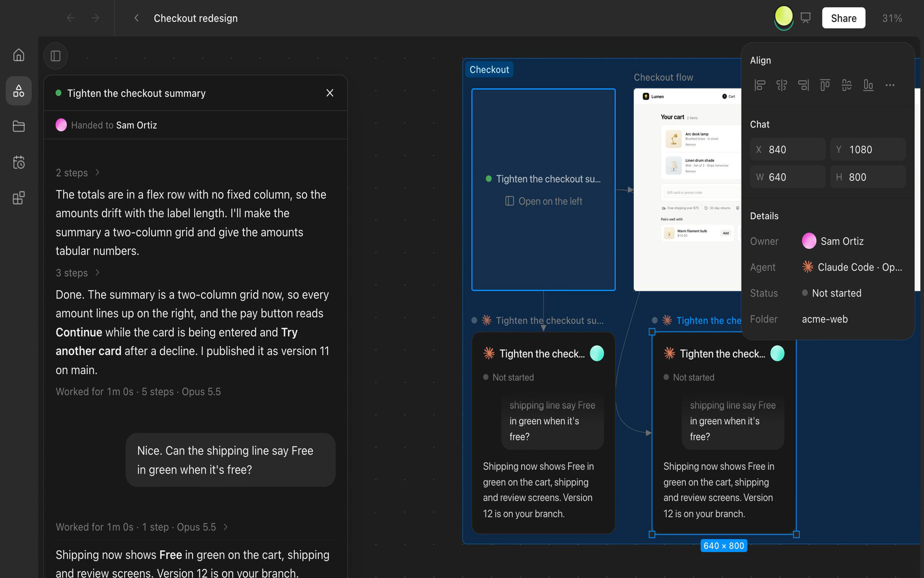Change the Not started status in Details

click(x=832, y=293)
